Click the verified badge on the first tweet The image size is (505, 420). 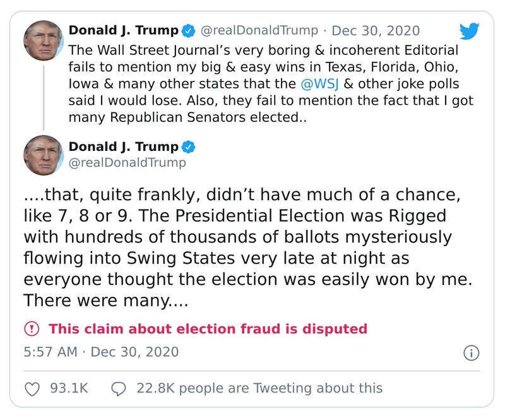(187, 29)
